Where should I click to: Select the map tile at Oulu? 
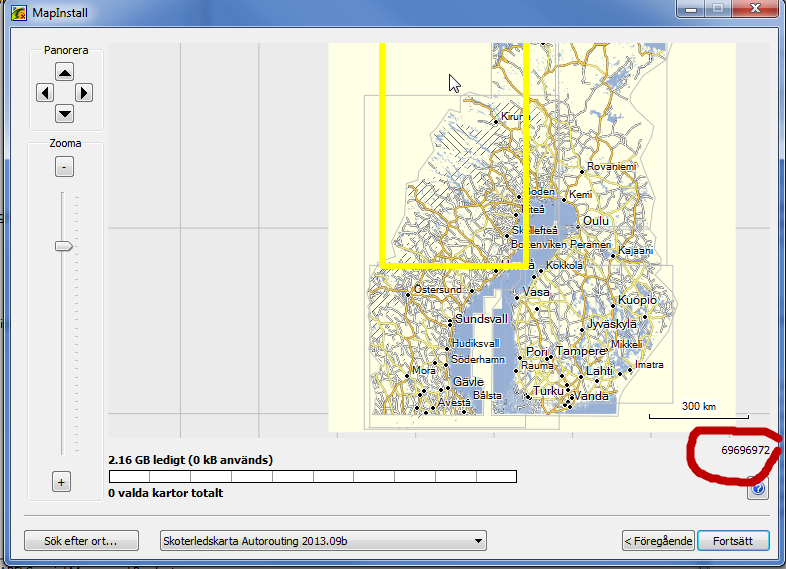pyautogui.click(x=596, y=221)
